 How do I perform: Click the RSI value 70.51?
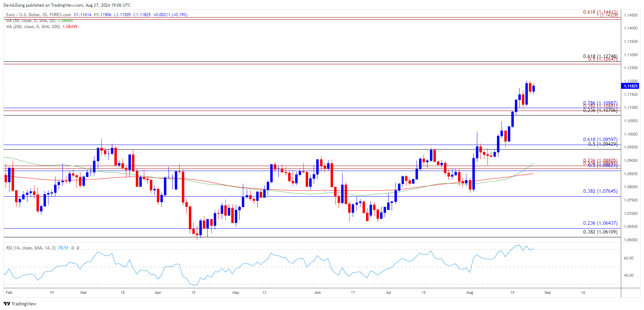pyautogui.click(x=63, y=248)
